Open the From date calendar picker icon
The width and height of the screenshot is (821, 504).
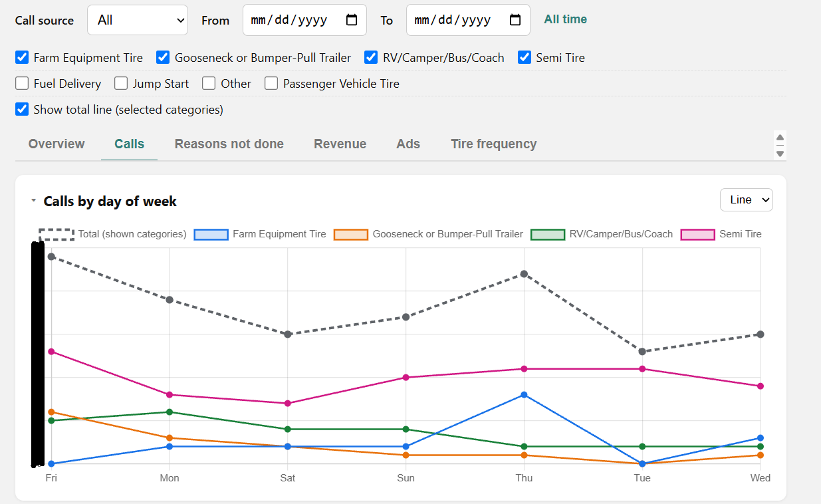352,20
